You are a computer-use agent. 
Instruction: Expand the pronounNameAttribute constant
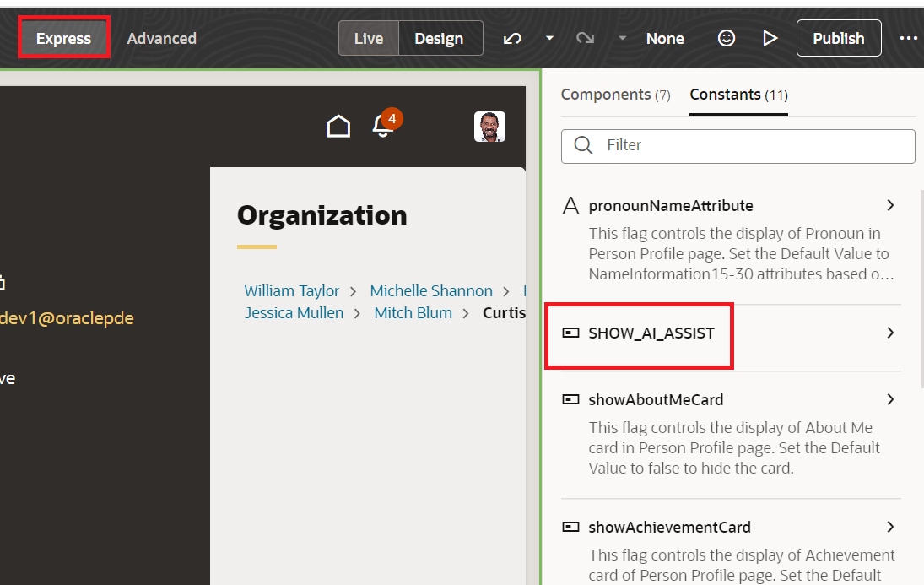coord(890,205)
